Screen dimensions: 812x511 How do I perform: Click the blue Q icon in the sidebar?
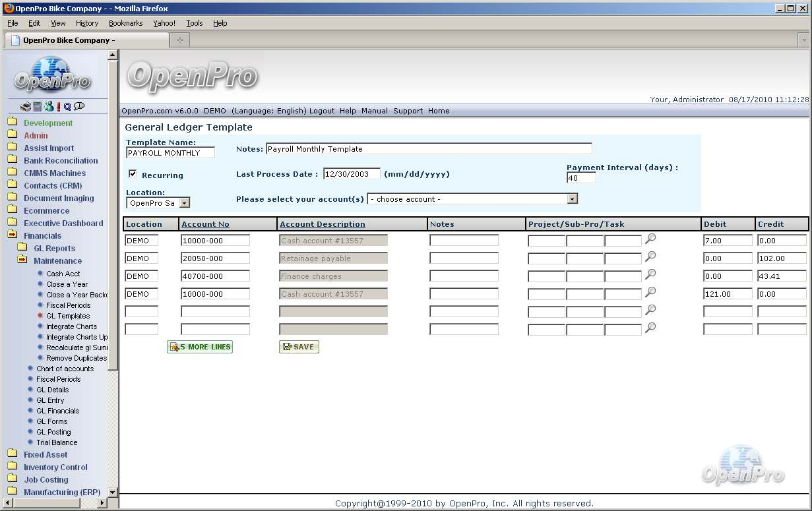[x=67, y=107]
